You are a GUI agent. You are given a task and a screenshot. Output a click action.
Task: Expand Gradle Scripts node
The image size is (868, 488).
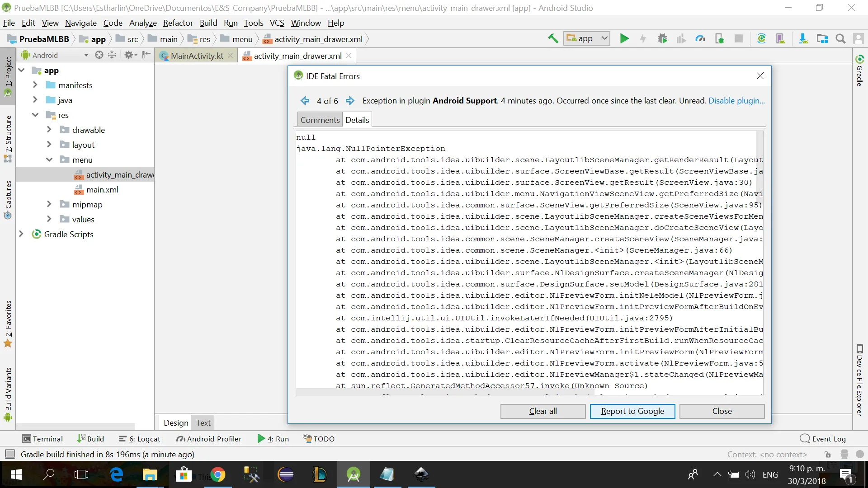(x=21, y=234)
